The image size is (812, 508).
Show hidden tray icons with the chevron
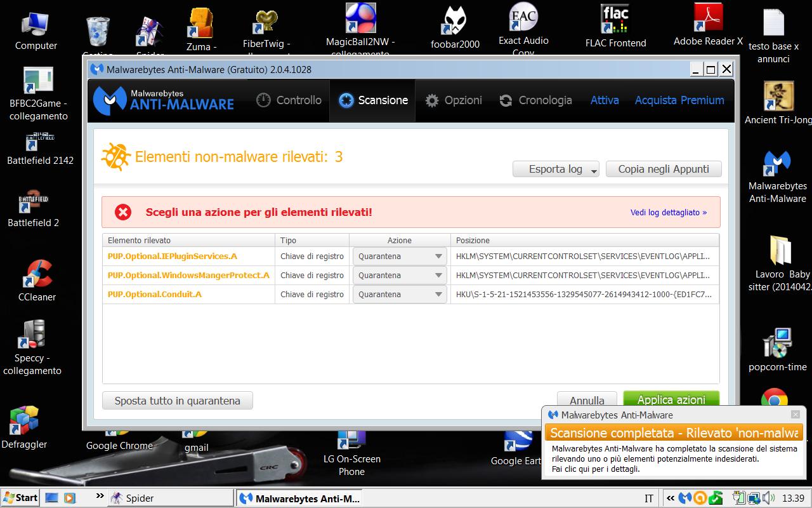[670, 498]
